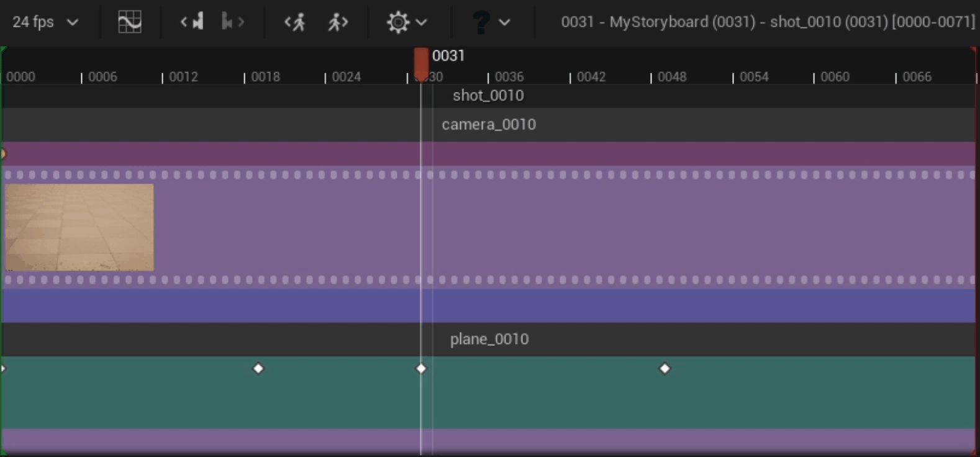Click the question mark help icon

coord(481,22)
